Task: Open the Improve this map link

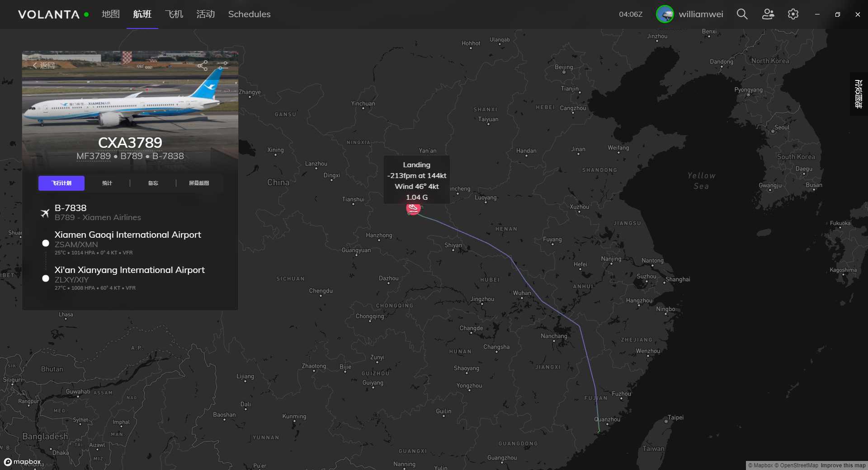Action: point(843,465)
